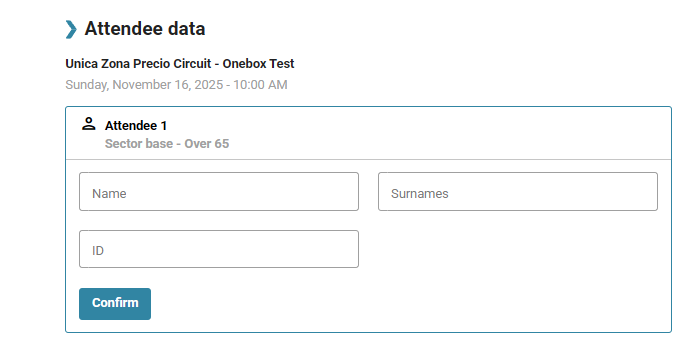Confirm the attendee details
Screen dimensions: 694x364
click(115, 304)
